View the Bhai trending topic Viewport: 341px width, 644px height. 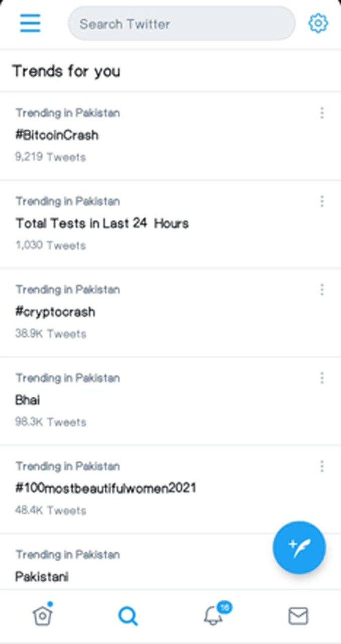(x=28, y=400)
